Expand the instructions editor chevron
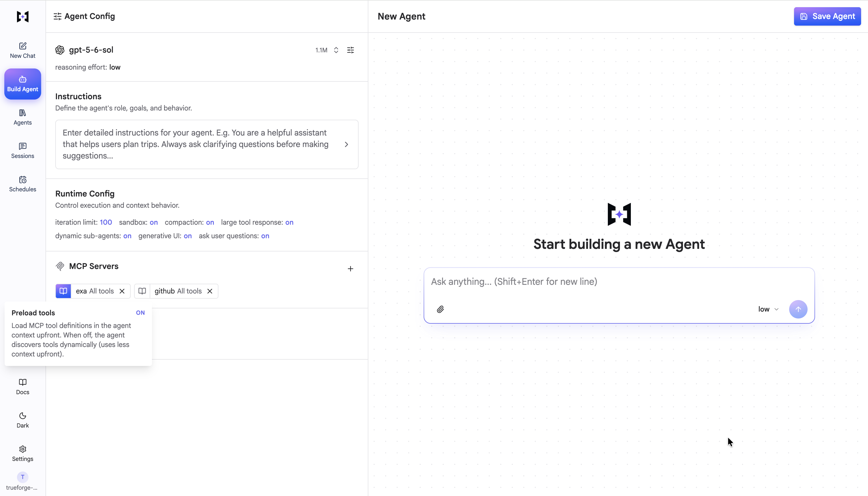This screenshot has width=868, height=496. (x=347, y=144)
